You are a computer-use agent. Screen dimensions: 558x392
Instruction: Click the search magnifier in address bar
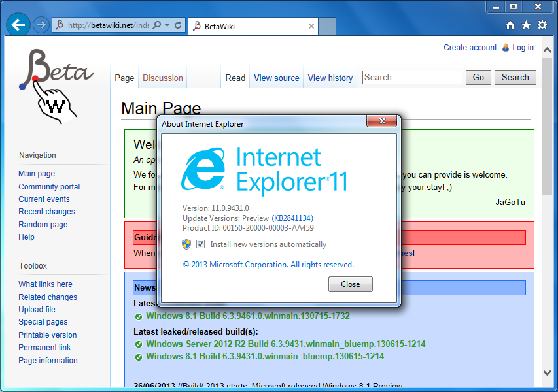156,25
